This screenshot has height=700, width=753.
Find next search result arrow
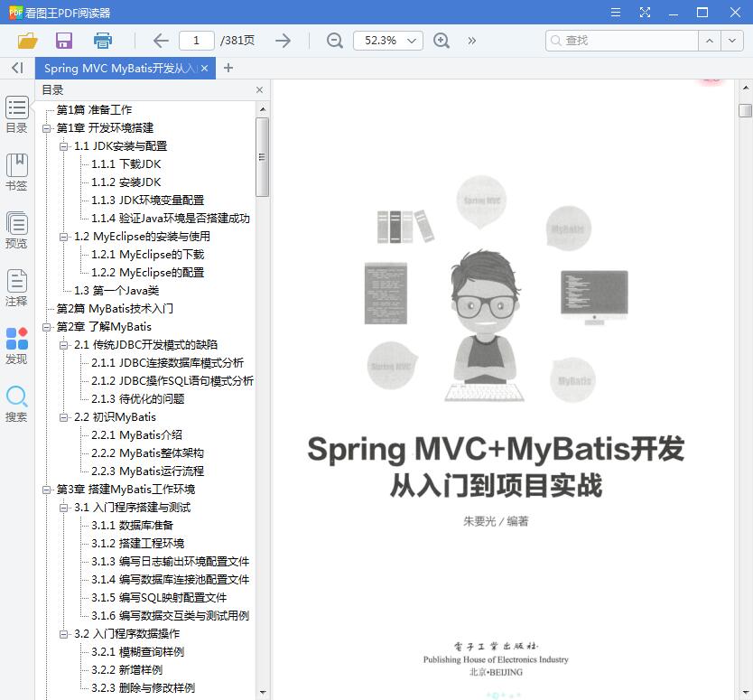[732, 41]
